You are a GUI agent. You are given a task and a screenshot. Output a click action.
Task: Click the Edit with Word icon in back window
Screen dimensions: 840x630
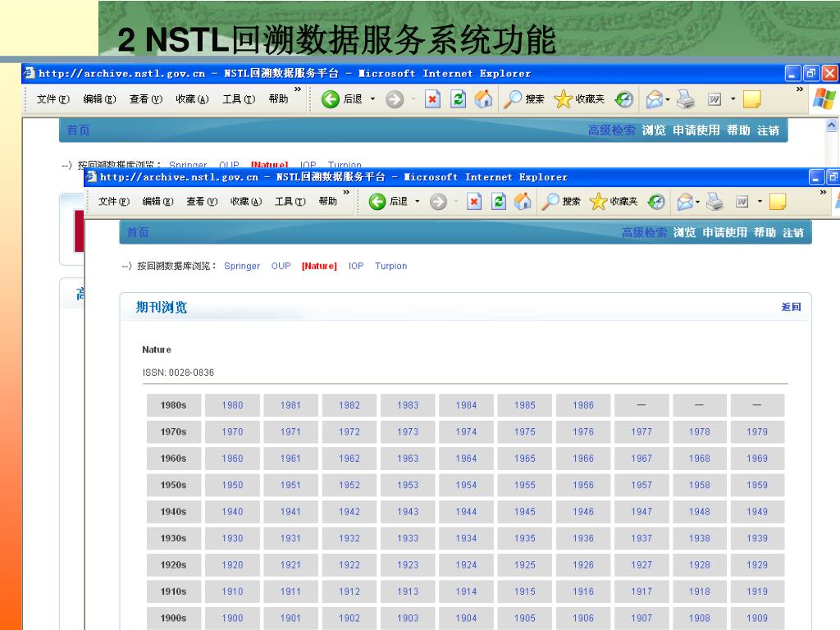click(714, 99)
